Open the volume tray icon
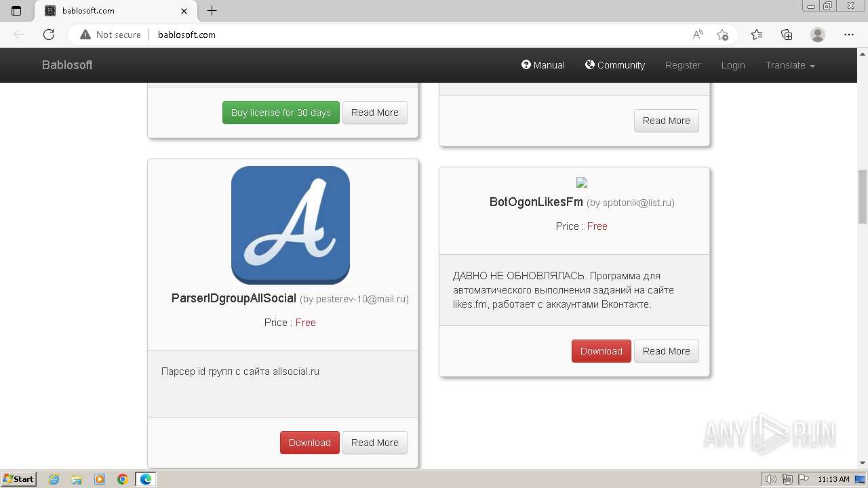 coord(771,479)
